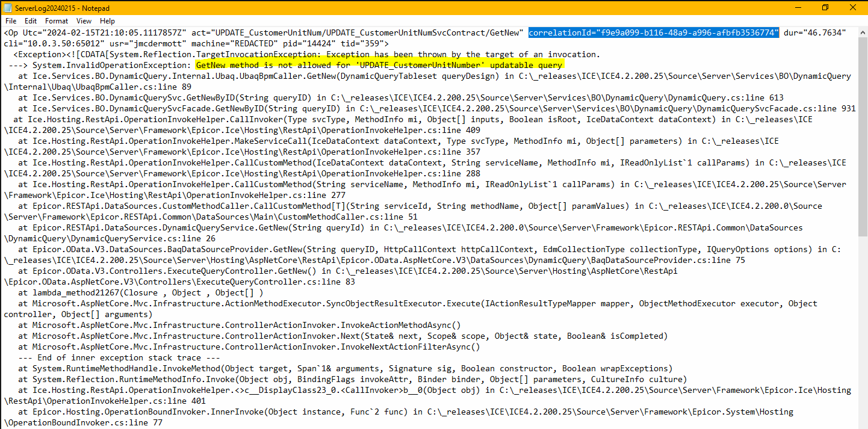
Task: Minimize the Notepad window
Action: 797,7
